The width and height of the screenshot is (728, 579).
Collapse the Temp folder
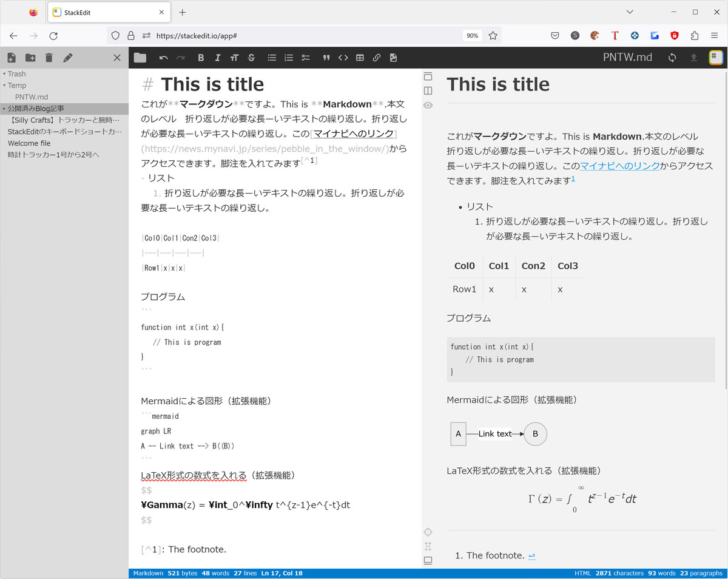coord(64,86)
